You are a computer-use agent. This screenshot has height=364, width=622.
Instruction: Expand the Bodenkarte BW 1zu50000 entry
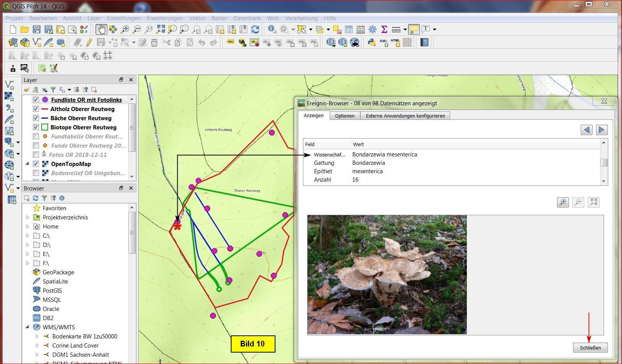(x=37, y=337)
